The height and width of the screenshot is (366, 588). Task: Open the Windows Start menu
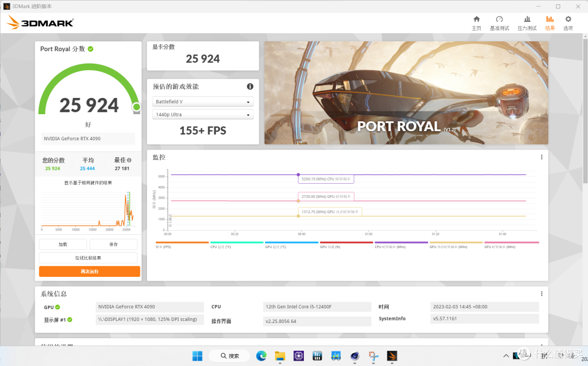coord(197,356)
